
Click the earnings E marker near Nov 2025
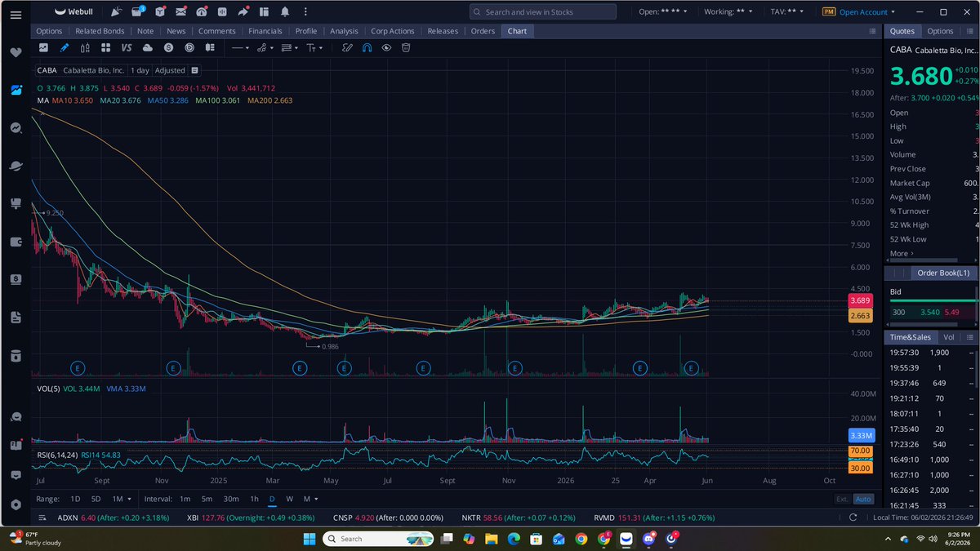(x=514, y=369)
